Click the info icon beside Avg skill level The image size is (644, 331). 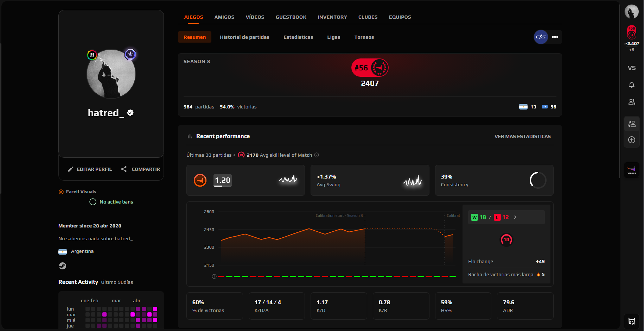317,155
